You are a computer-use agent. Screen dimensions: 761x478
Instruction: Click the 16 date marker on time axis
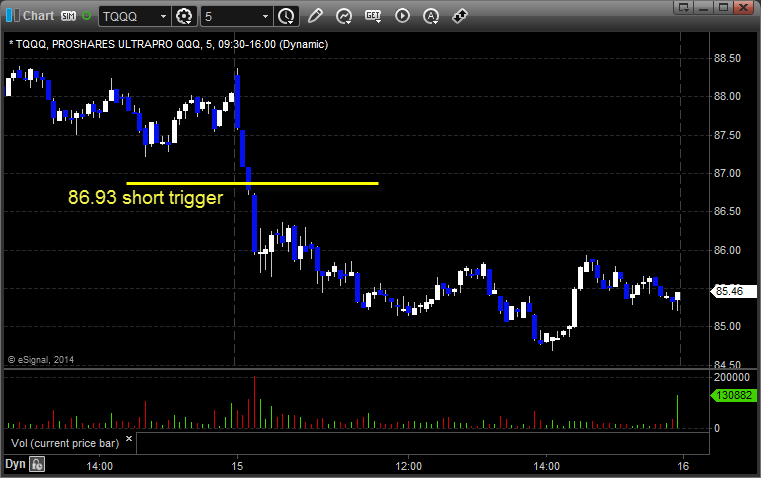(x=683, y=466)
